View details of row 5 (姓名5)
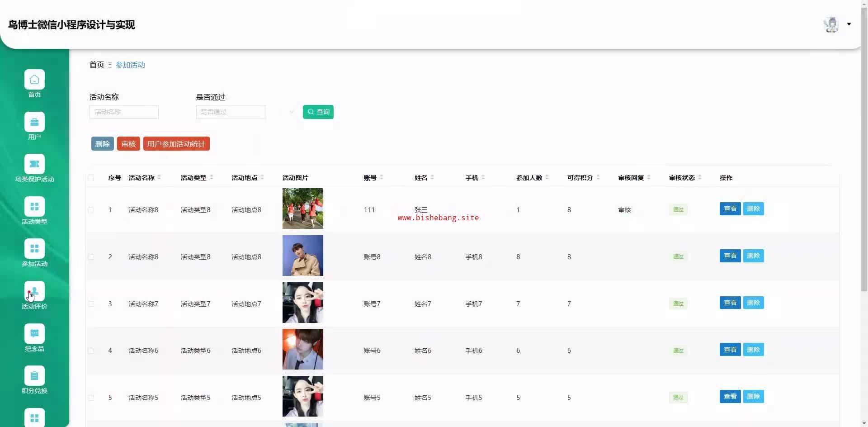868x427 pixels. [730, 396]
